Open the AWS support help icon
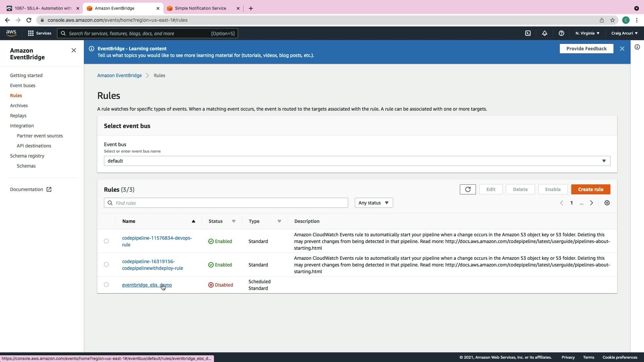This screenshot has height=362, width=644. (561, 33)
